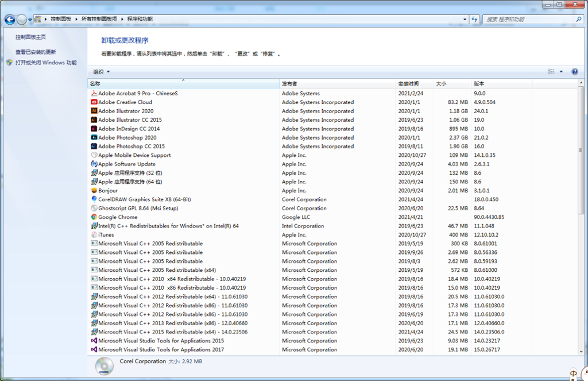Click the Intel Corporation publisher cell

(303, 226)
